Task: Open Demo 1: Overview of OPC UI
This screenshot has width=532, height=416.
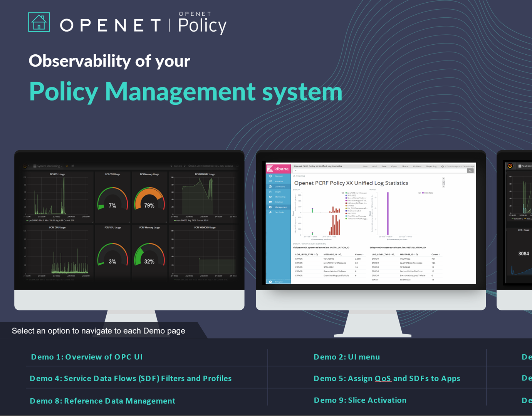Action: pyautogui.click(x=87, y=357)
